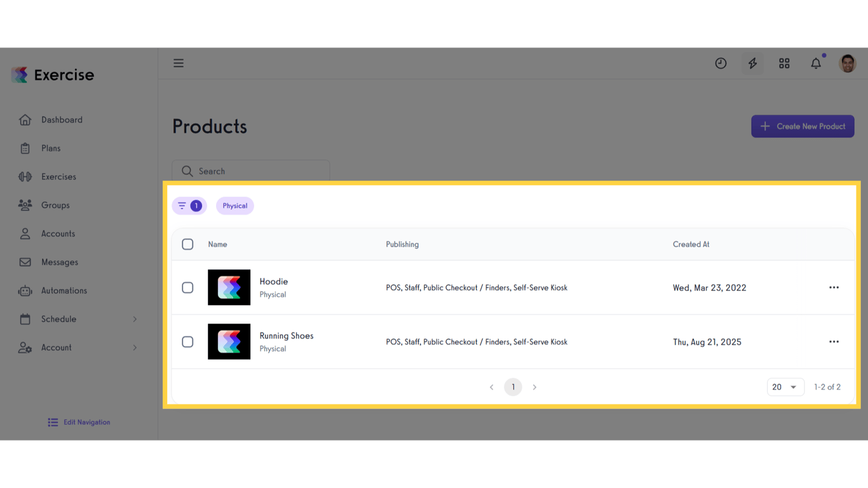Open the Messages inbox from the sidebar
Viewport: 868px width, 488px height.
point(58,262)
